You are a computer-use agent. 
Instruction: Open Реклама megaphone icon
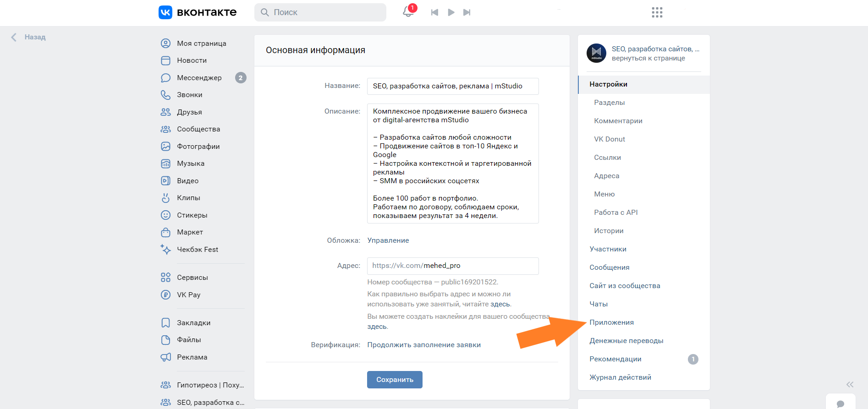coord(165,357)
